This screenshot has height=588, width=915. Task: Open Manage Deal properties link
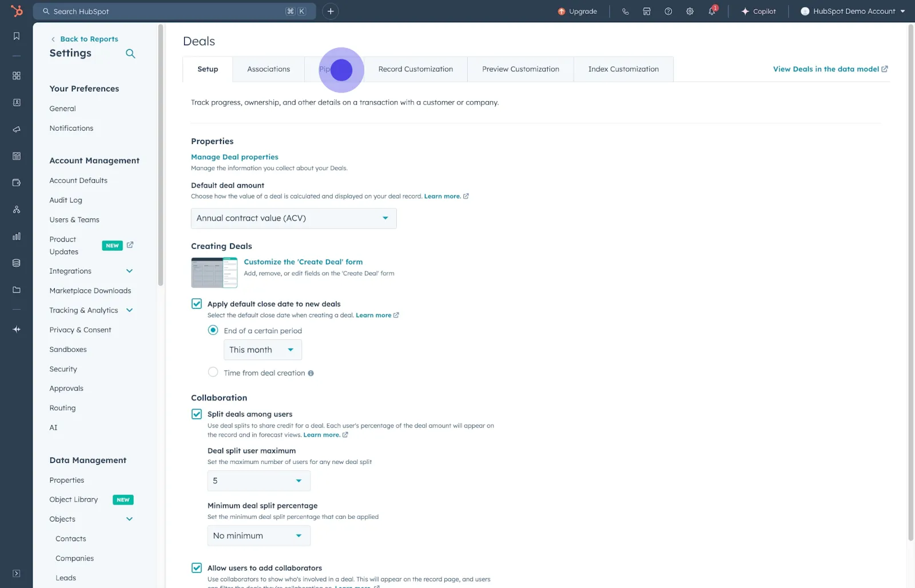pyautogui.click(x=234, y=157)
